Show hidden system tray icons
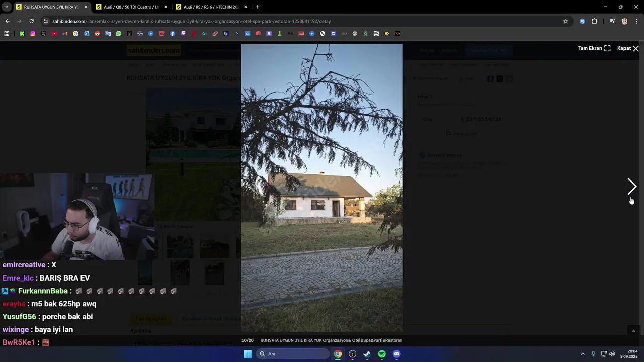Screen dimensions: 644x362 583,354
